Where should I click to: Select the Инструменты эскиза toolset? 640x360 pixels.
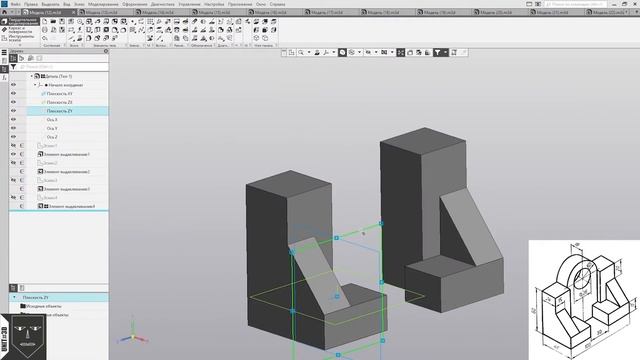20,38
